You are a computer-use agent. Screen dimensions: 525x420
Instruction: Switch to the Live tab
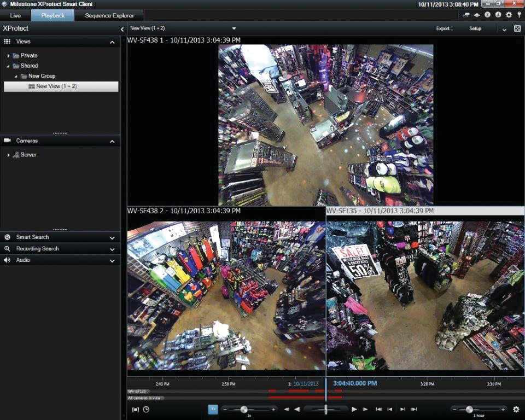[x=15, y=15]
